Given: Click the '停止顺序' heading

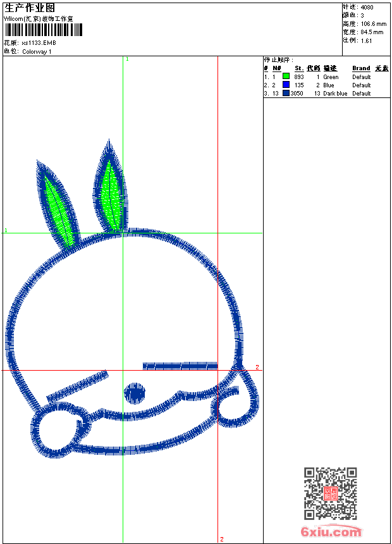Looking at the screenshot, I should (278, 59).
